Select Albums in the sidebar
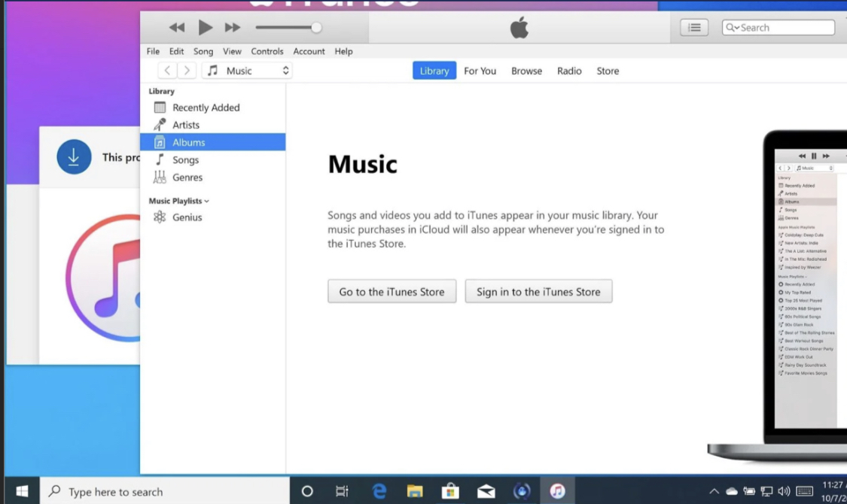847x504 pixels. click(x=213, y=142)
